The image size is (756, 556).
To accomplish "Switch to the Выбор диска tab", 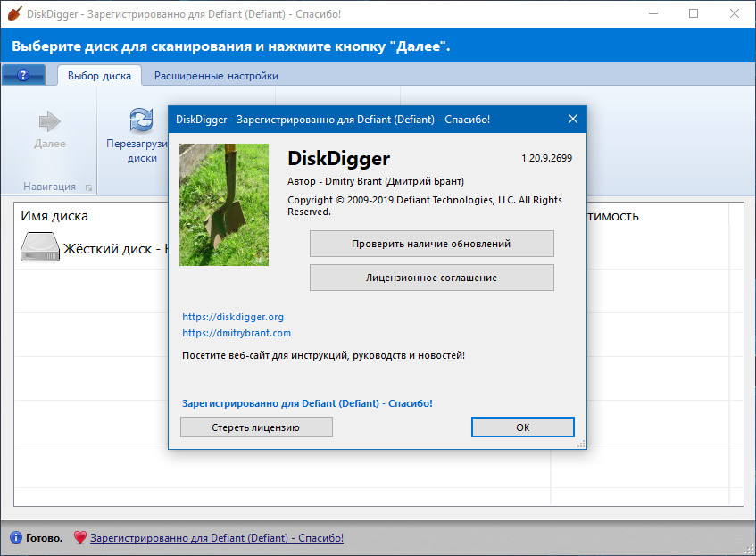I will [99, 76].
